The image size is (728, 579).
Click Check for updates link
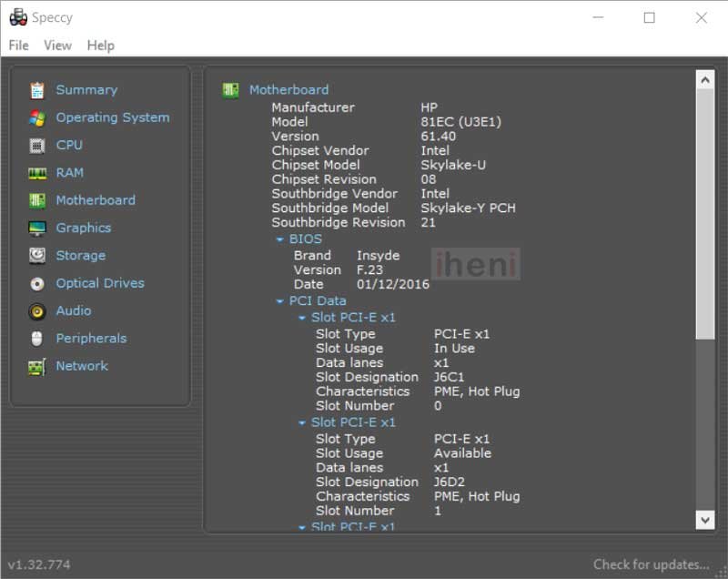click(x=651, y=564)
